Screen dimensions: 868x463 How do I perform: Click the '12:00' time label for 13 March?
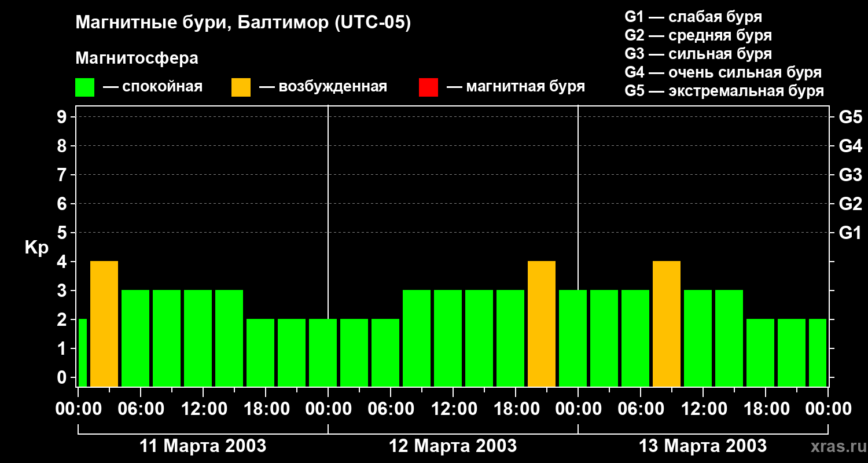[703, 409]
